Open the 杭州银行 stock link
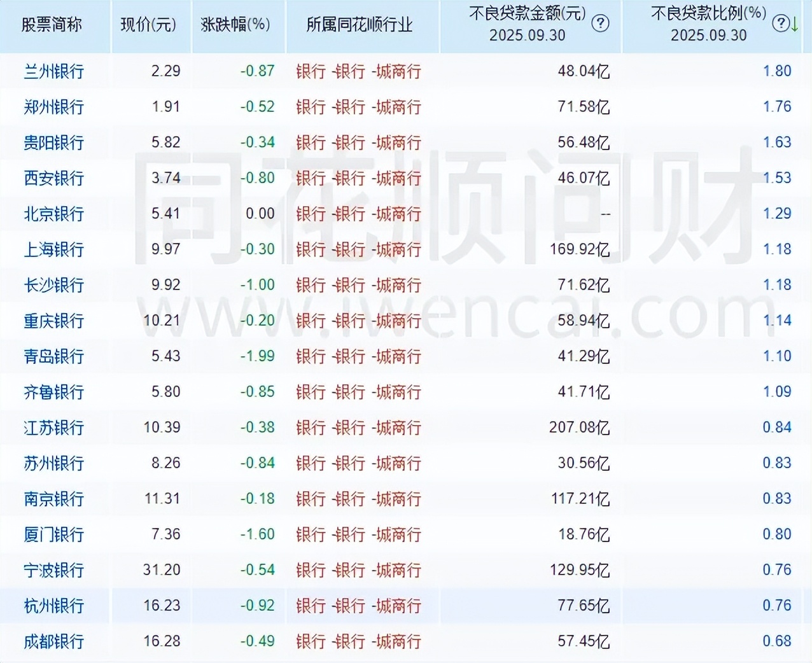The image size is (812, 663). point(54,606)
